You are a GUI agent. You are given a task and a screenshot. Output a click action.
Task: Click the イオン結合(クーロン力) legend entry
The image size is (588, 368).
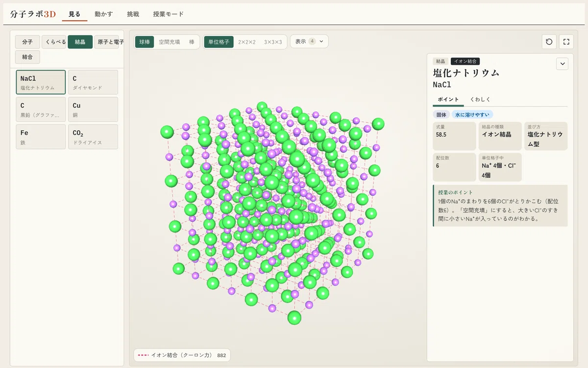(x=182, y=355)
